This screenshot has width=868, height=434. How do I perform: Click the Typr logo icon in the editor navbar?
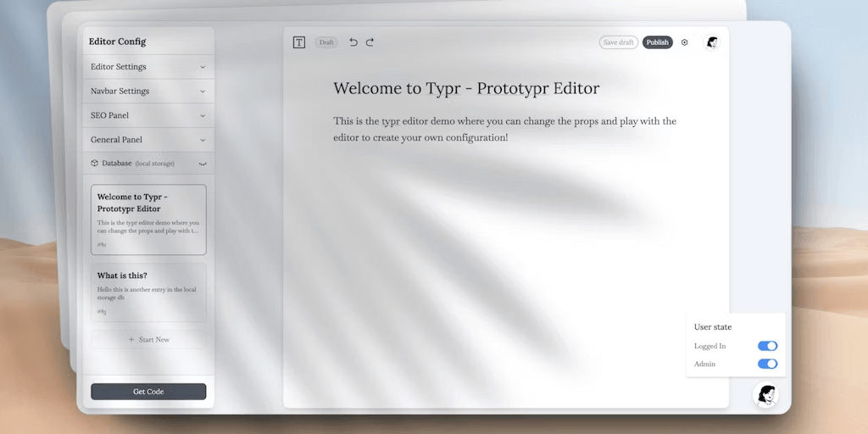[299, 42]
